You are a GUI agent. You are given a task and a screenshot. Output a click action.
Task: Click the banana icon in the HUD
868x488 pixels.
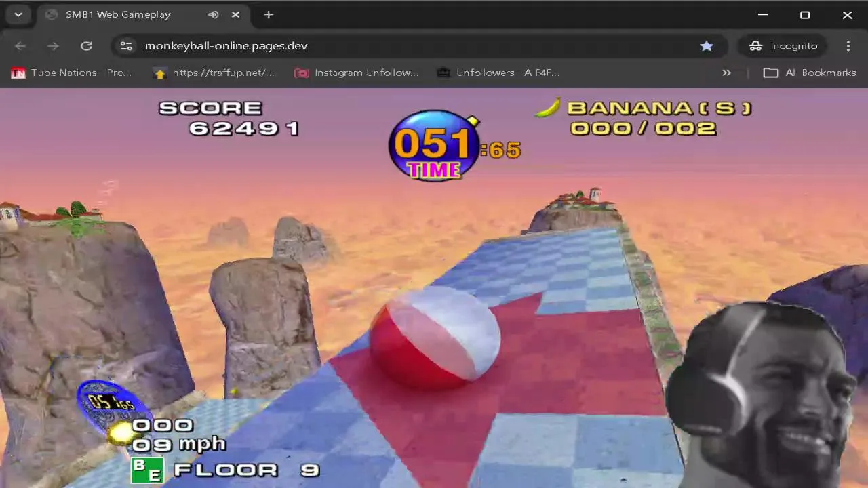[x=548, y=107]
